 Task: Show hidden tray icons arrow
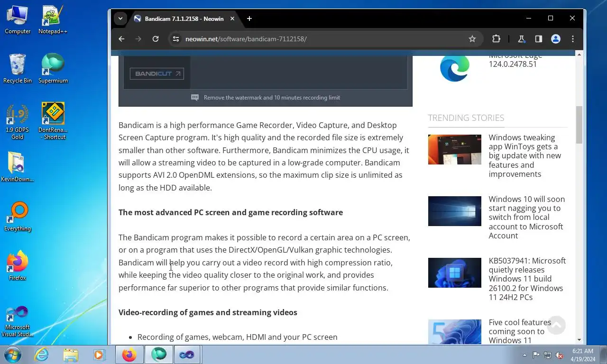click(x=524, y=355)
